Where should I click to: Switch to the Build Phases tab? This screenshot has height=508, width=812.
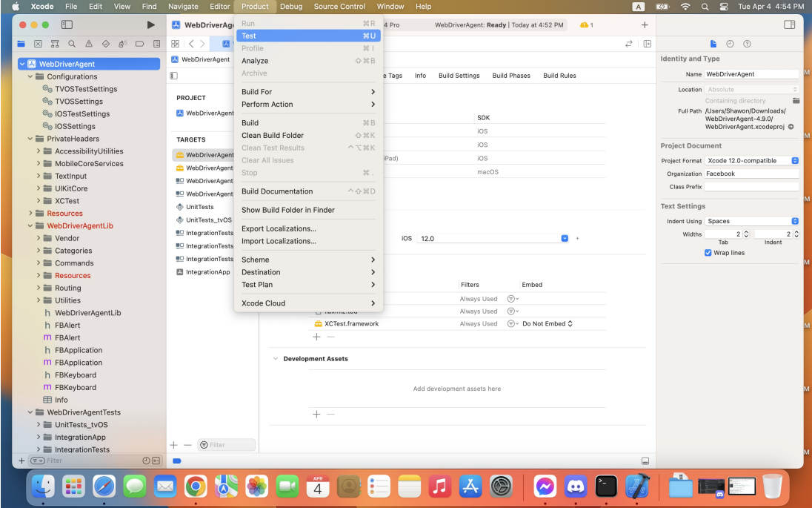[x=511, y=76]
